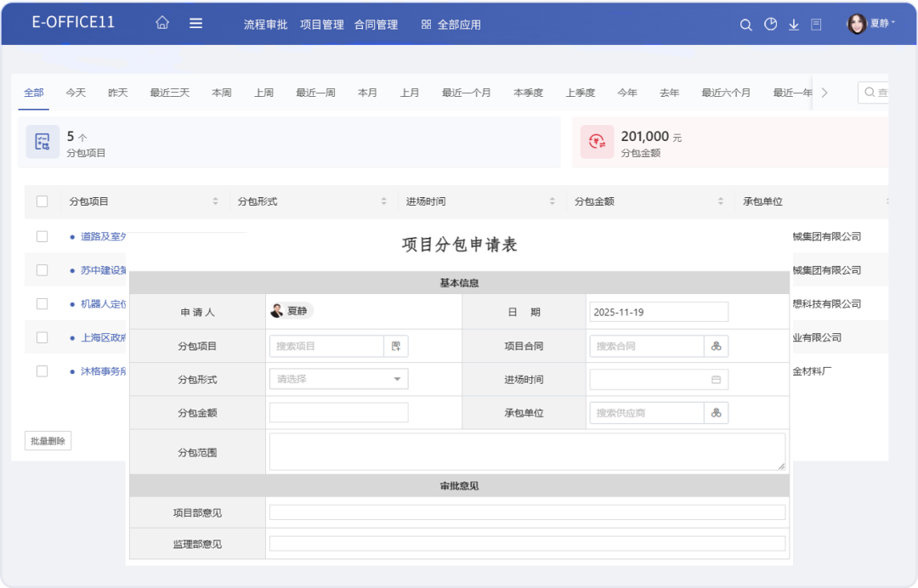Check the box for 道路及室外 row
The width and height of the screenshot is (918, 588).
tap(42, 236)
